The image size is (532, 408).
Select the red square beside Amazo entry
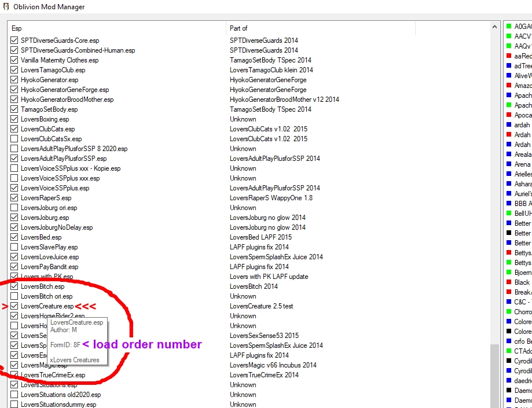pos(509,85)
